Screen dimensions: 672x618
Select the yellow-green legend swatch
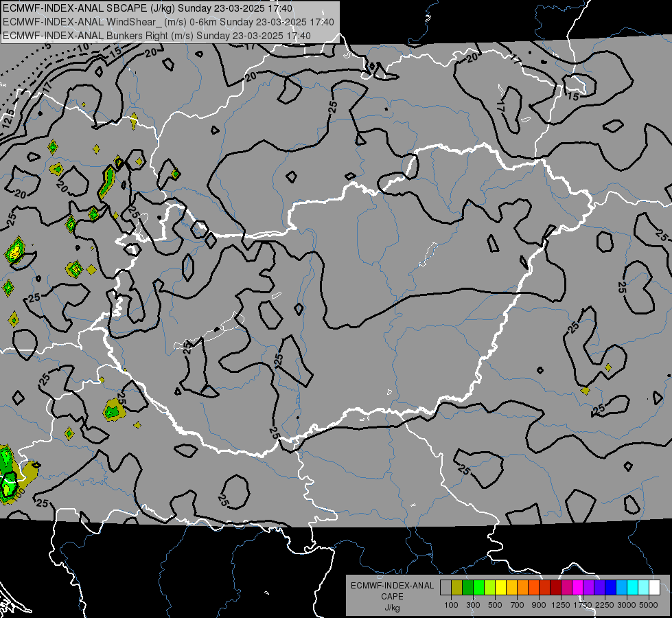pos(490,587)
